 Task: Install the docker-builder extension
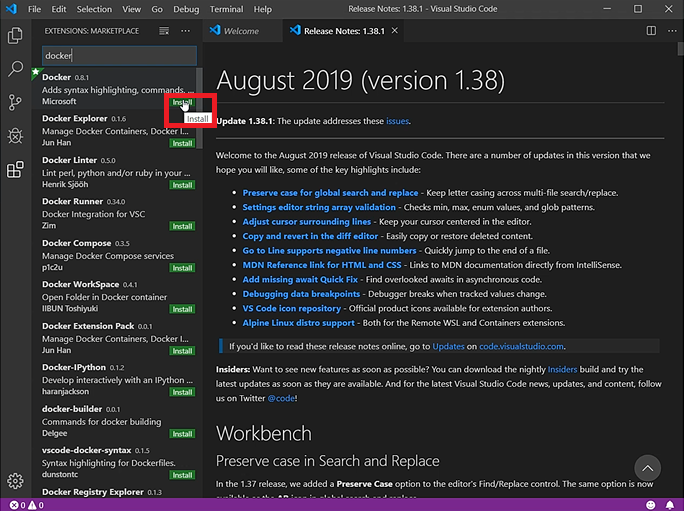coord(182,434)
